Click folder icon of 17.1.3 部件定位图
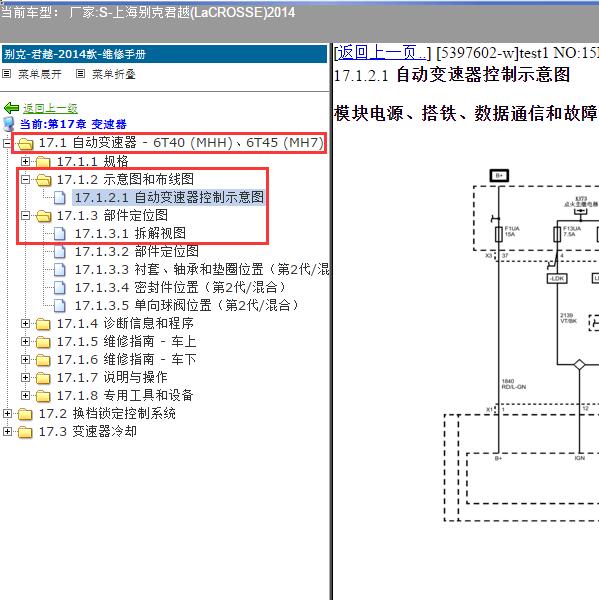This screenshot has height=600, width=599. pos(43,216)
